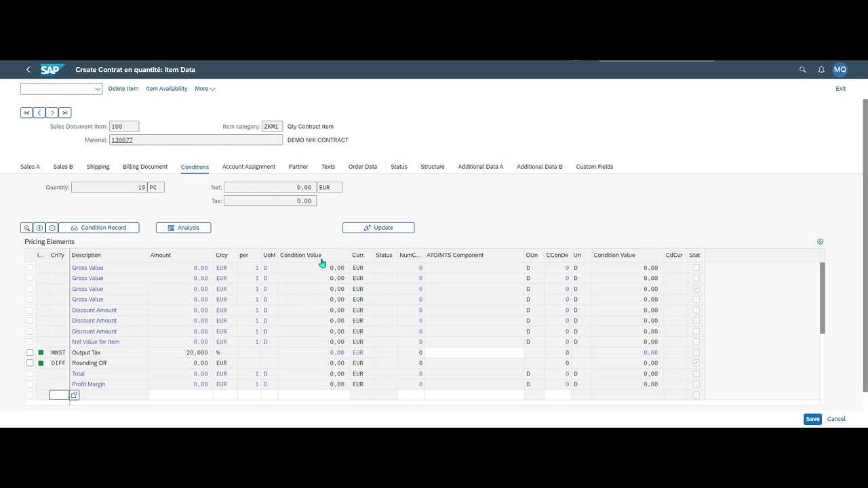
Task: Jump to the last item navigation button
Action: pyautogui.click(x=65, y=113)
